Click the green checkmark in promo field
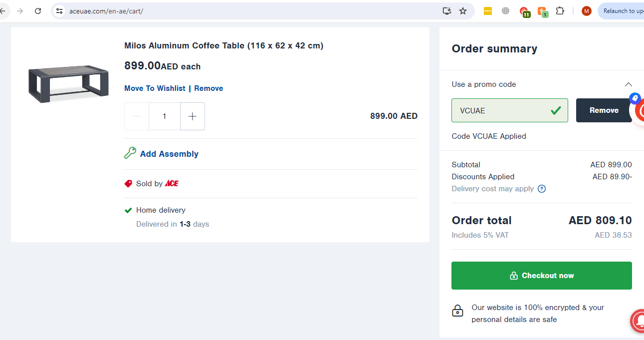Viewport: 644px width, 340px height. 556,111
